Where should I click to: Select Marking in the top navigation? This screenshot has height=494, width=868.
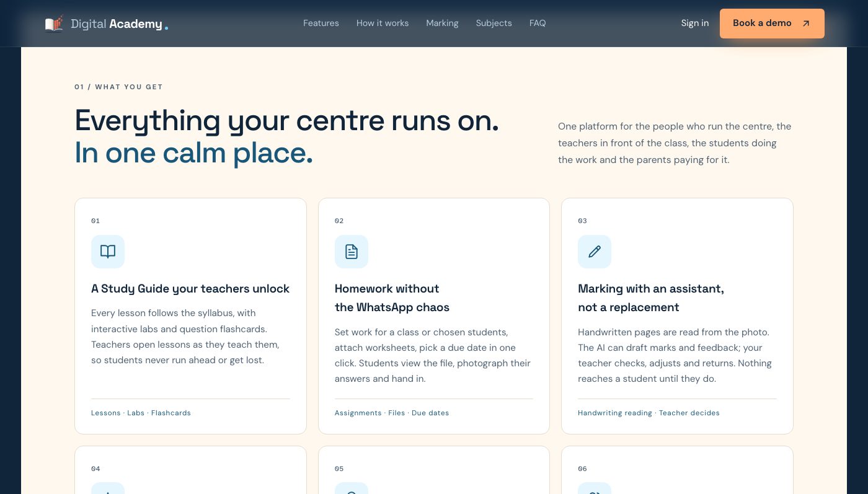coord(443,23)
